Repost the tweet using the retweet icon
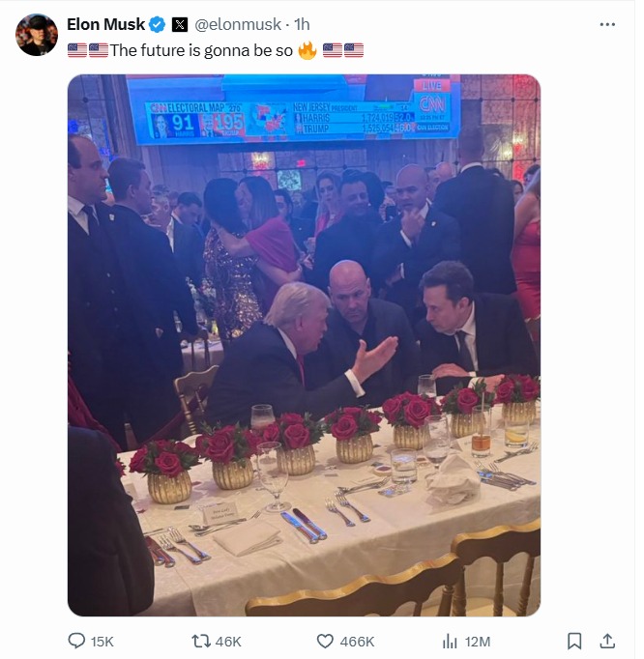This screenshot has width=644, height=659. click(x=200, y=642)
